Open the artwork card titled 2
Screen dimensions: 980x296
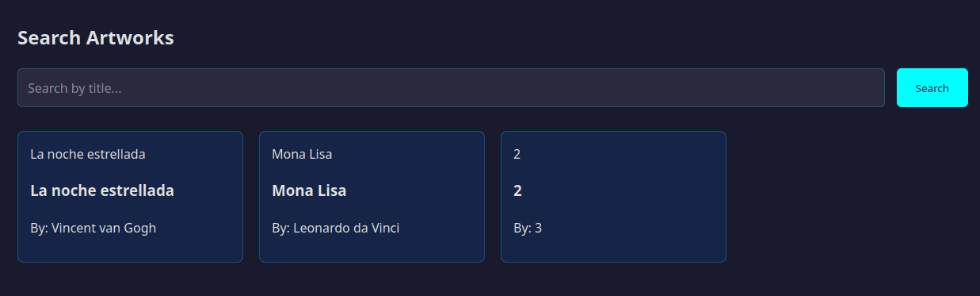tap(613, 197)
